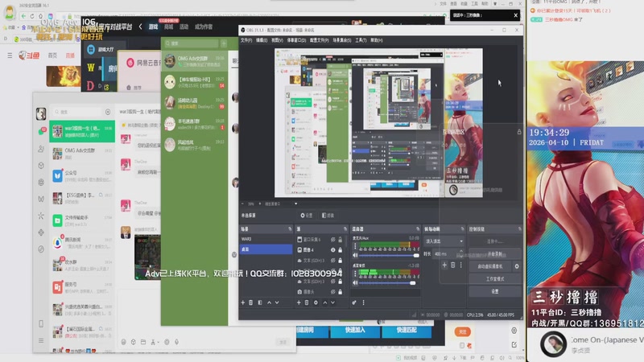
Task: Add a new source in OBS sources panel
Action: (299, 303)
